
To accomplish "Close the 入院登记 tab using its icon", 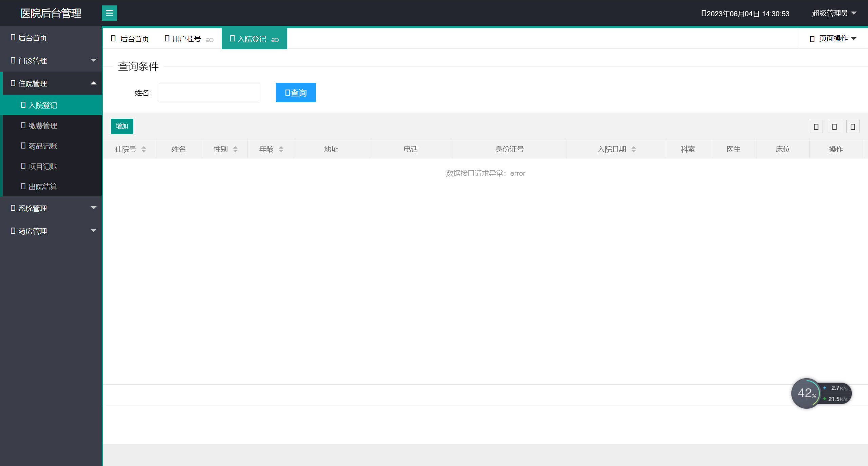I will (275, 40).
